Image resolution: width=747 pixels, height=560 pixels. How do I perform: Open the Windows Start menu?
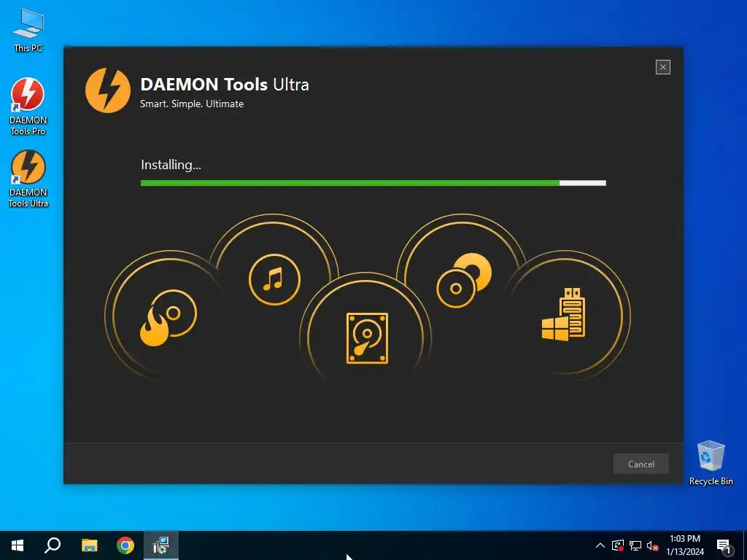click(x=18, y=545)
